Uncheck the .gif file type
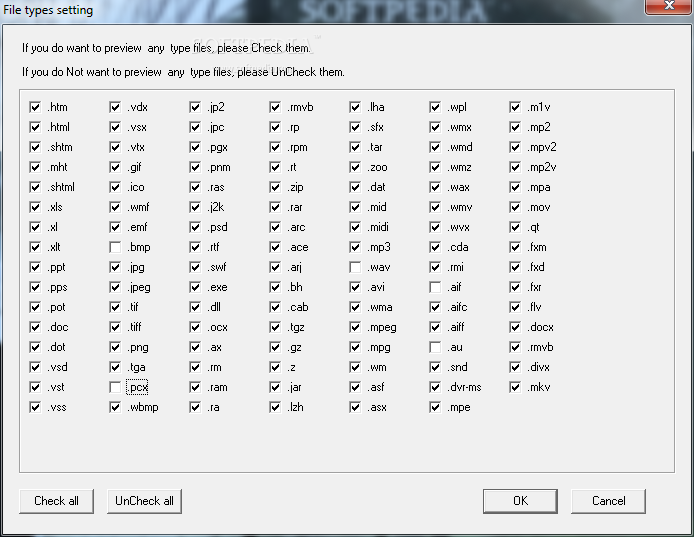The height and width of the screenshot is (537, 694). coord(115,167)
